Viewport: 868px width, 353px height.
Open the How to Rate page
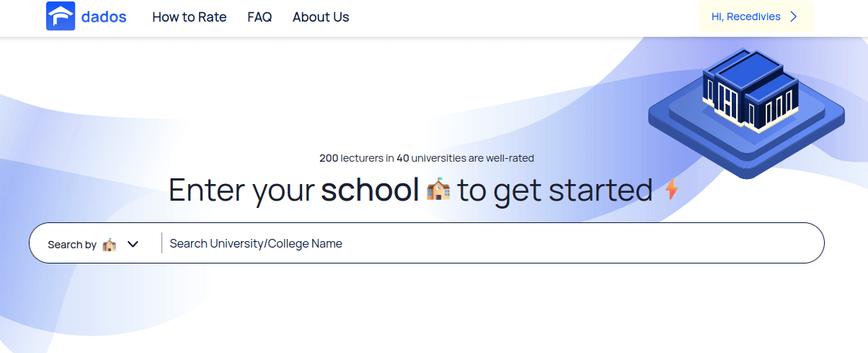click(x=190, y=17)
